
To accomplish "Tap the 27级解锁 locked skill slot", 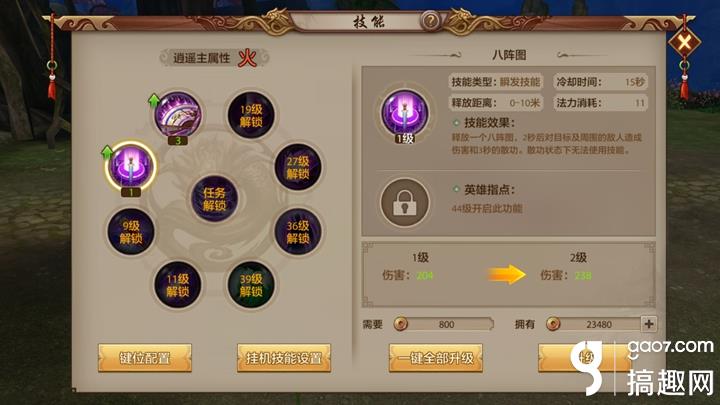I will [x=298, y=167].
